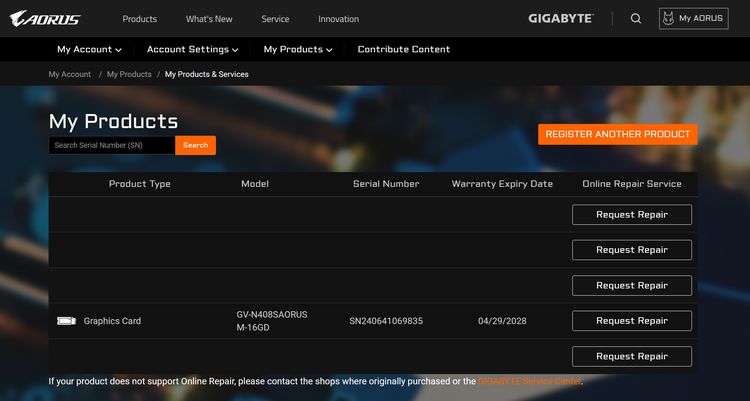Open the My AORUS account button
This screenshot has width=750, height=401.
pyautogui.click(x=694, y=19)
